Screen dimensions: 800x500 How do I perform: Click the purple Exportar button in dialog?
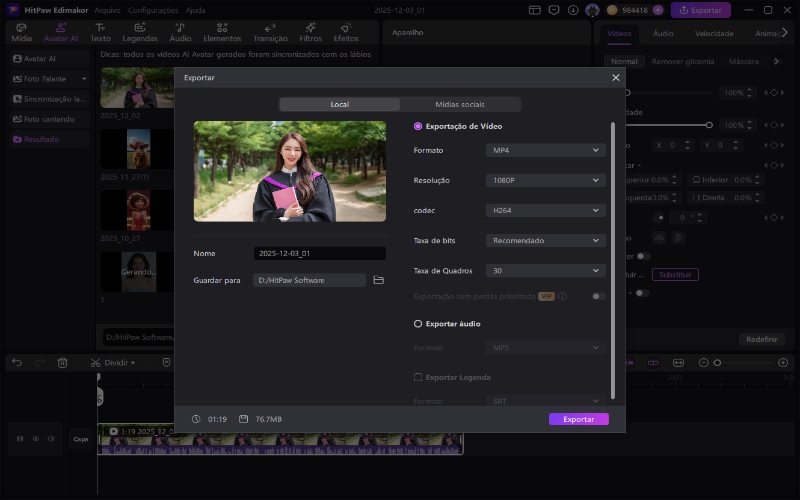click(x=578, y=419)
